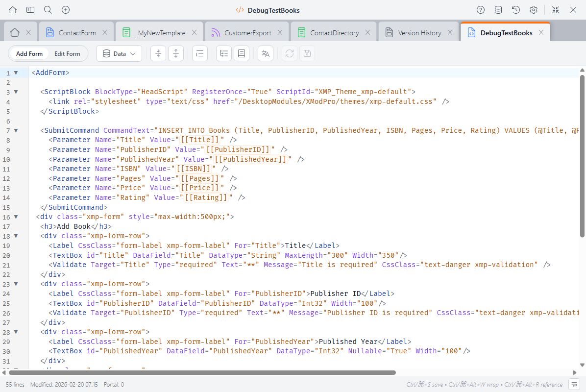586x392 pixels.
Task: Select Edit Form view toggle
Action: pyautogui.click(x=67, y=54)
